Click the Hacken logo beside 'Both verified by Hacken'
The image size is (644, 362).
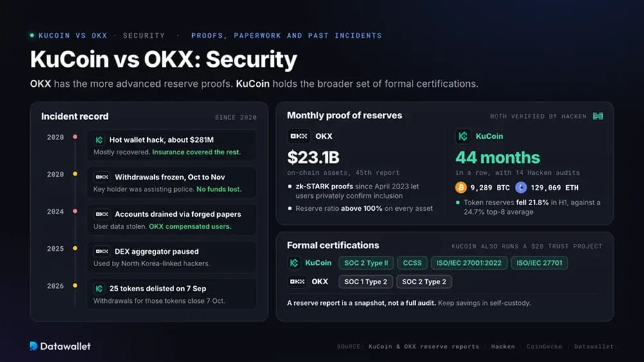[x=598, y=116]
